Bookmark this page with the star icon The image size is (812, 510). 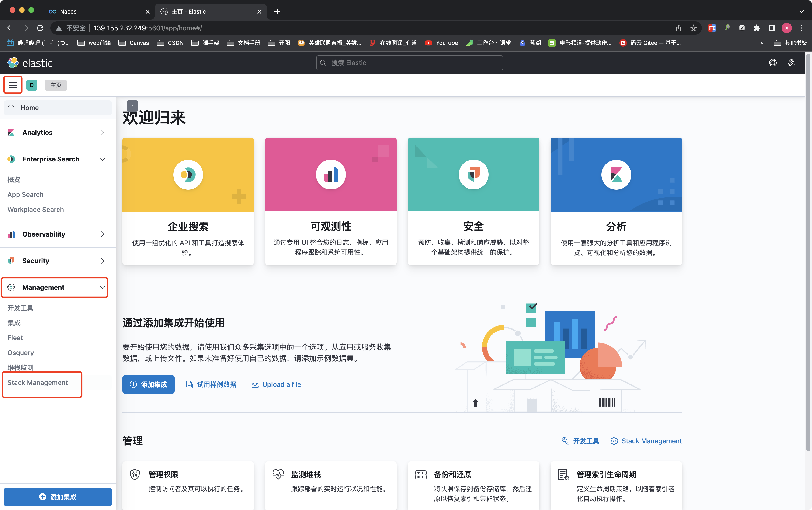[693, 28]
